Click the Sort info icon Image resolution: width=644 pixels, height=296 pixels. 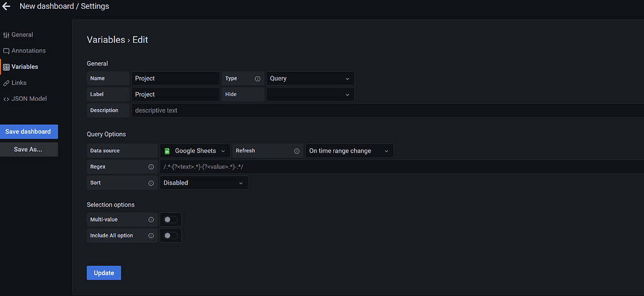point(151,183)
